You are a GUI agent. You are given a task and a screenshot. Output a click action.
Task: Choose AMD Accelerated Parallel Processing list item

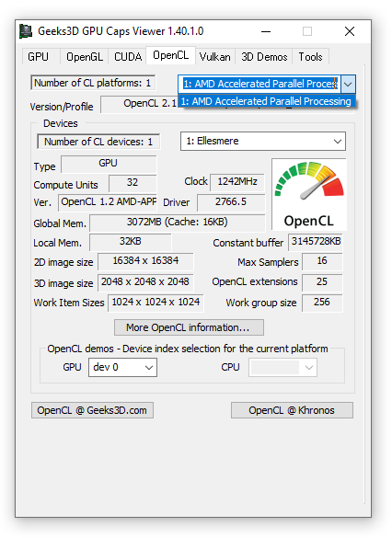tap(266, 101)
